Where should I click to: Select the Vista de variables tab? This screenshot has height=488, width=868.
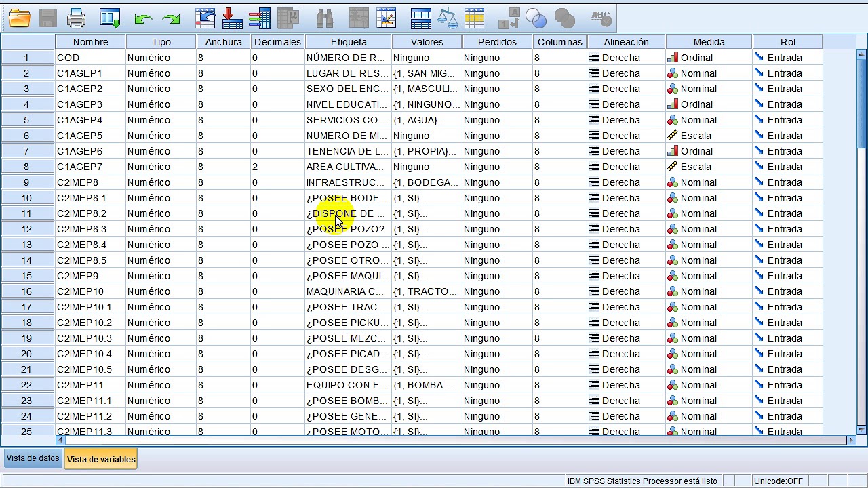pos(101,459)
